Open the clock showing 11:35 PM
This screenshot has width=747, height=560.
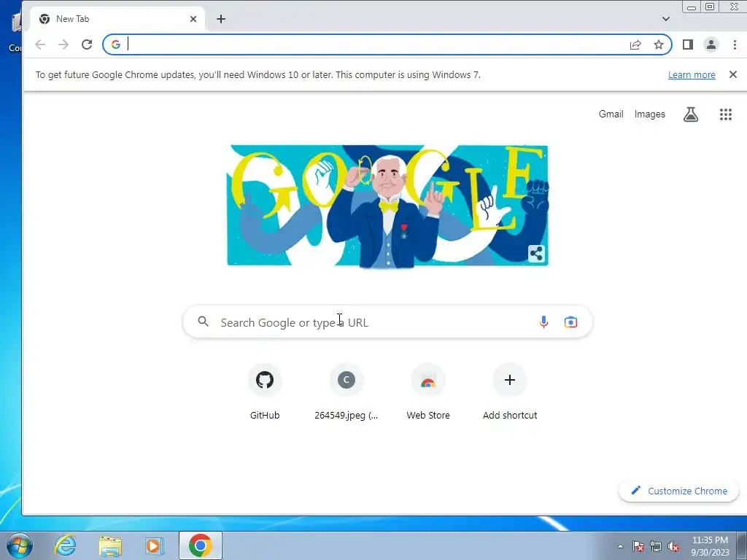click(710, 546)
